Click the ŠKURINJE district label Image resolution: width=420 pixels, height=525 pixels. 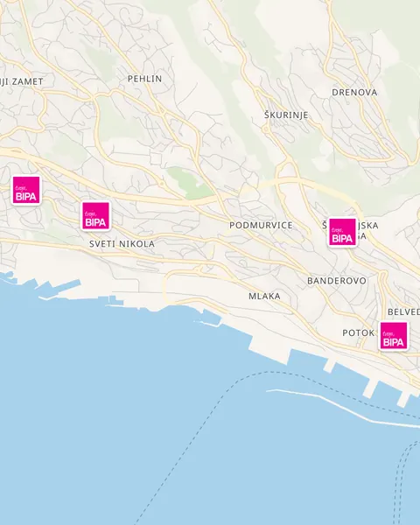pyautogui.click(x=286, y=115)
